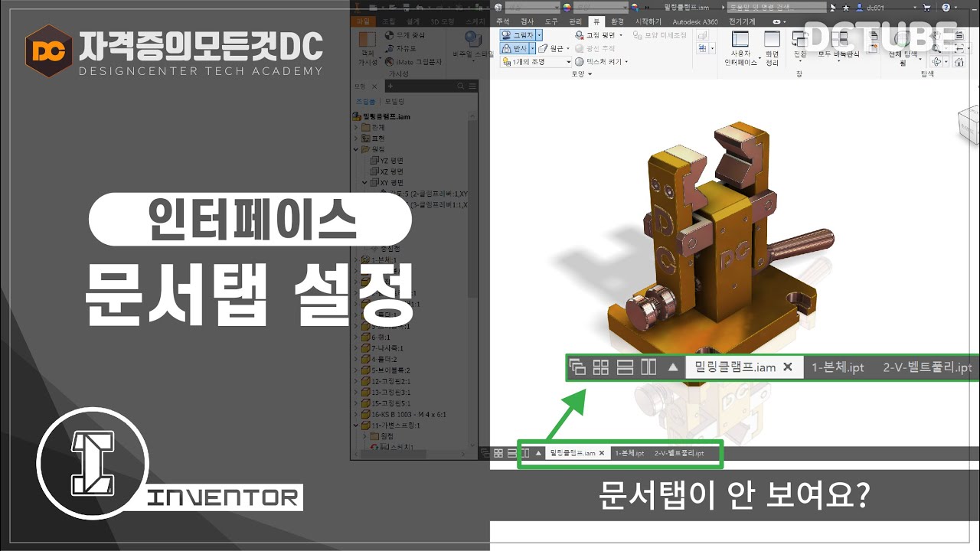This screenshot has width=980, height=551.
Task: Switch to the 검사 ribbon tab
Action: coord(528,21)
